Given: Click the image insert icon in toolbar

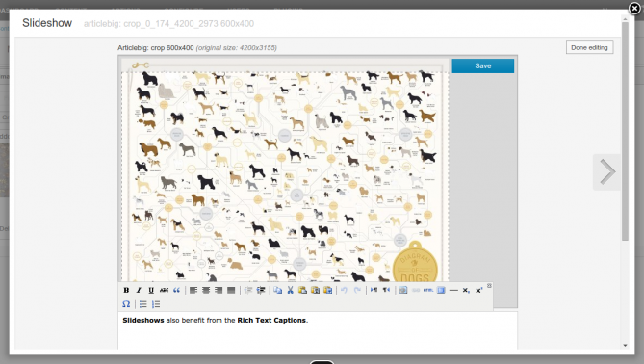Looking at the screenshot, I should point(403,290).
